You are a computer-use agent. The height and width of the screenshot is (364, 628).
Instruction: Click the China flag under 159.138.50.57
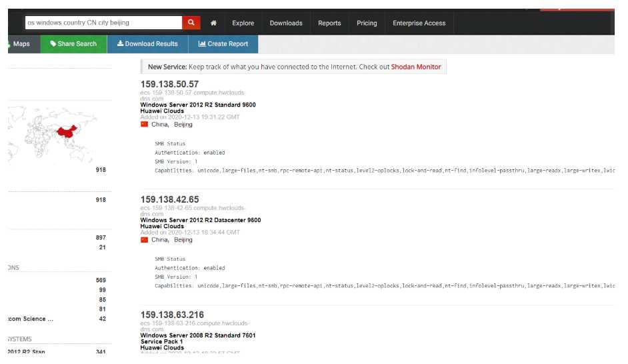tap(144, 125)
